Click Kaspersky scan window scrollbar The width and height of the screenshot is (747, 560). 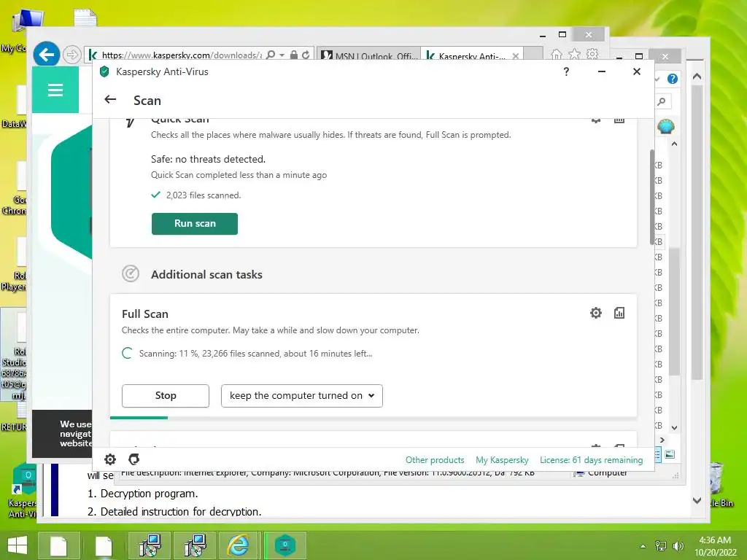pos(651,197)
